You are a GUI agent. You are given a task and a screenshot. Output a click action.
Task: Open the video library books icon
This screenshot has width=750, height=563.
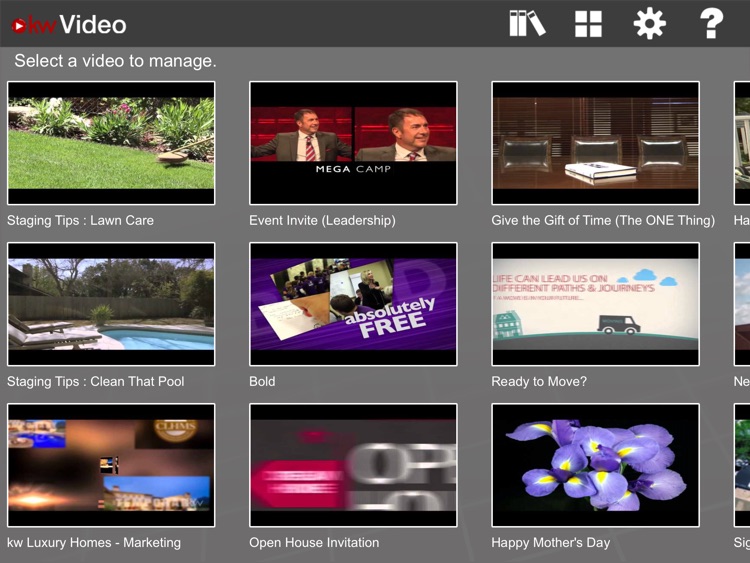[x=527, y=23]
